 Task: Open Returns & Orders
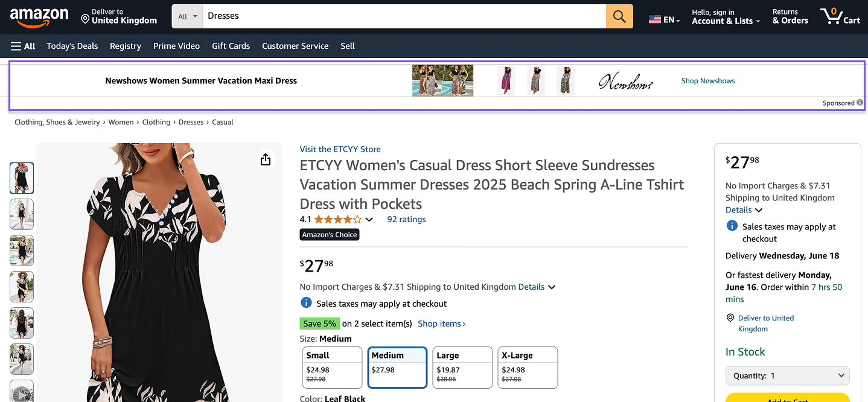point(790,16)
